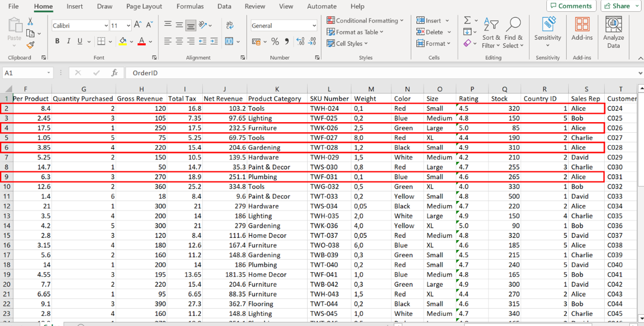Click the Share button
This screenshot has height=326, width=644.
click(621, 6)
